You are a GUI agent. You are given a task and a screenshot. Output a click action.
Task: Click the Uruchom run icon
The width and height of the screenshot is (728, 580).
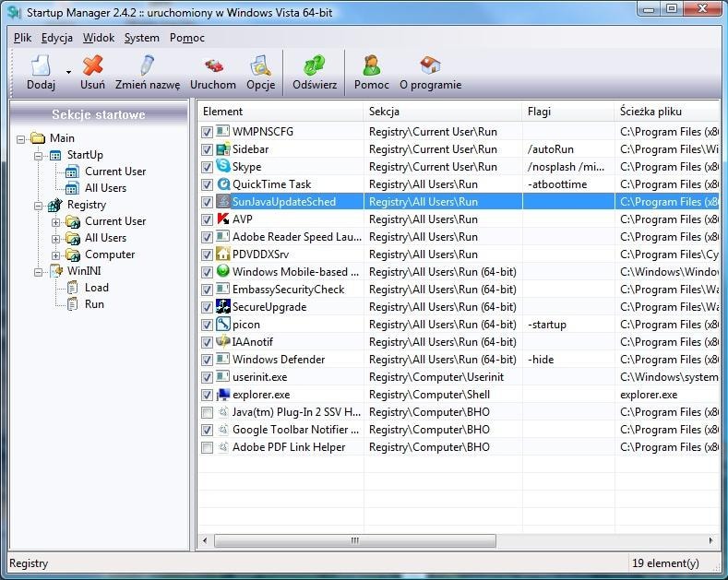tap(213, 66)
